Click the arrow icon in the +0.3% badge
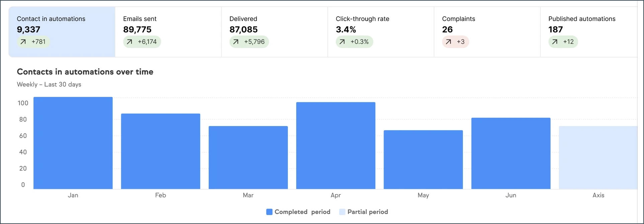Viewport: 644px width, 224px height. tap(342, 42)
